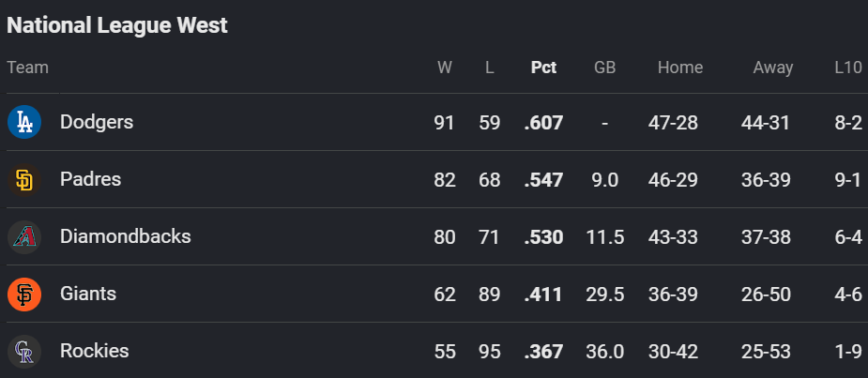Image resolution: width=868 pixels, height=378 pixels.
Task: Sort by L10 column header
Action: point(848,68)
